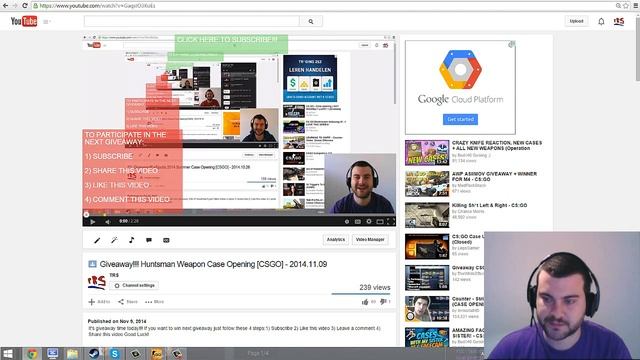Click the Info and Settings pencil icon

pyautogui.click(x=97, y=240)
